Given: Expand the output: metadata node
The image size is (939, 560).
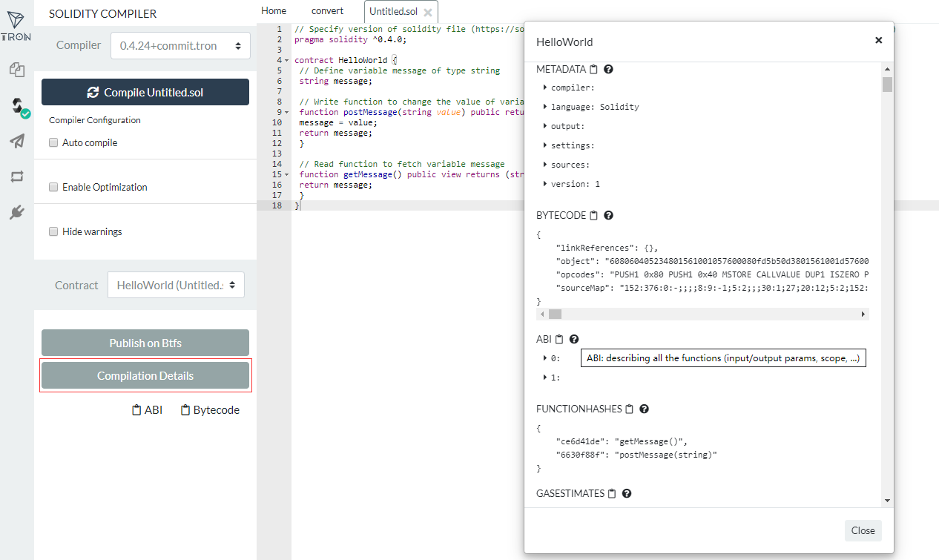Looking at the screenshot, I should click(x=545, y=126).
